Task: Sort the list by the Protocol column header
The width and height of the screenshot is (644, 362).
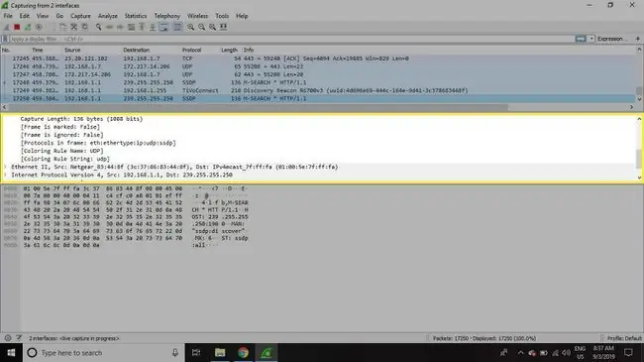Action: tap(192, 50)
